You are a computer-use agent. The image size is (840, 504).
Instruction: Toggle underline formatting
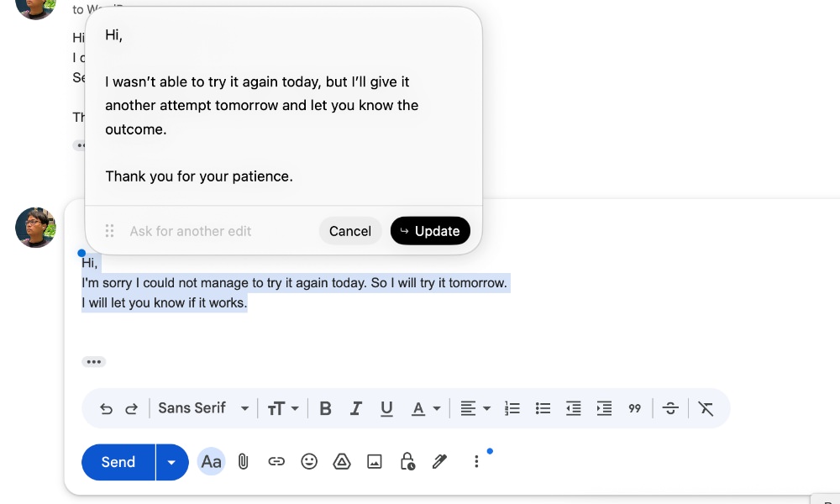[386, 407]
